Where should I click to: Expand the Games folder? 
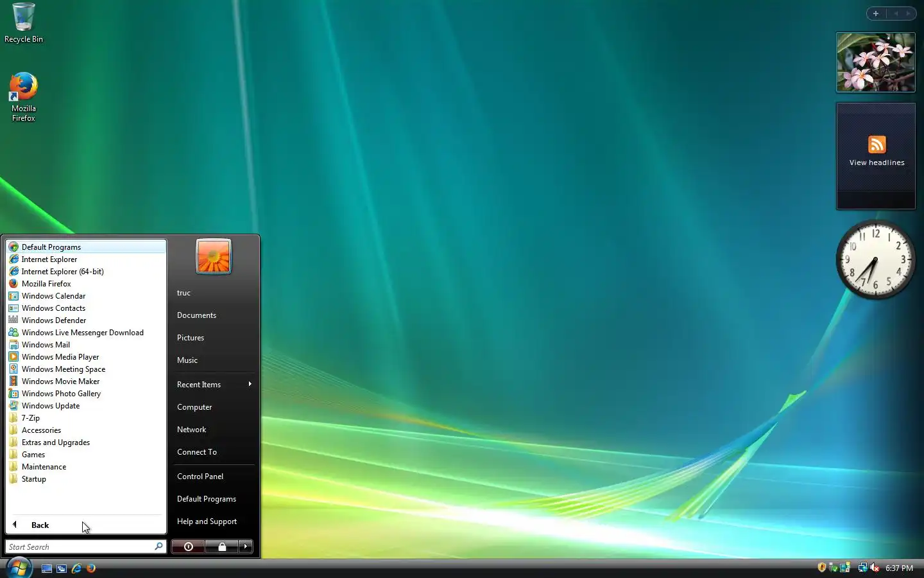[x=86, y=454]
